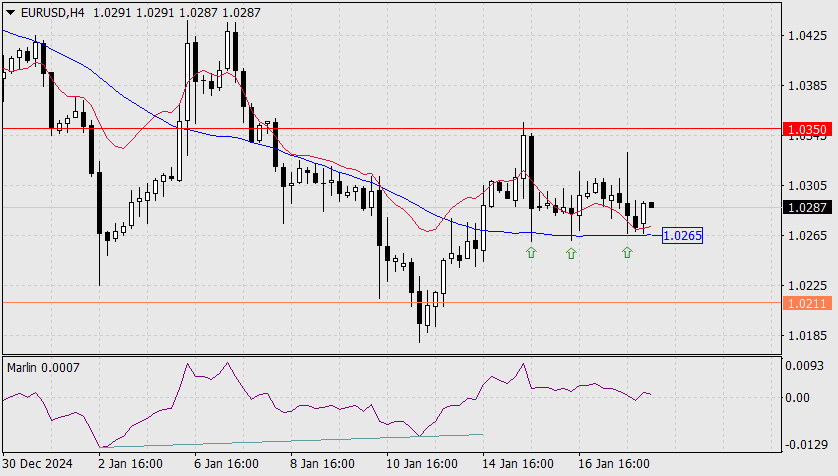Select the 2 Jan 16:00 time label

coord(130,463)
